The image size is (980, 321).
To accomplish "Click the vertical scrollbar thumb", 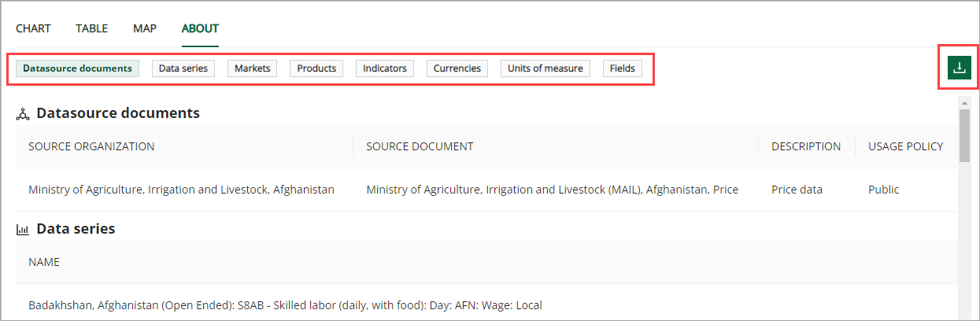I will 964,135.
